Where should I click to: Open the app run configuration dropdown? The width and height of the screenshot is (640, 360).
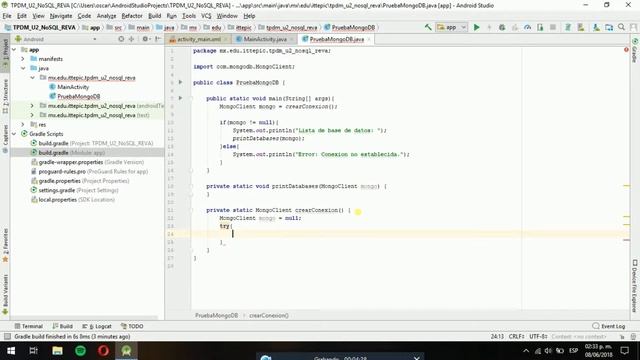tap(451, 27)
